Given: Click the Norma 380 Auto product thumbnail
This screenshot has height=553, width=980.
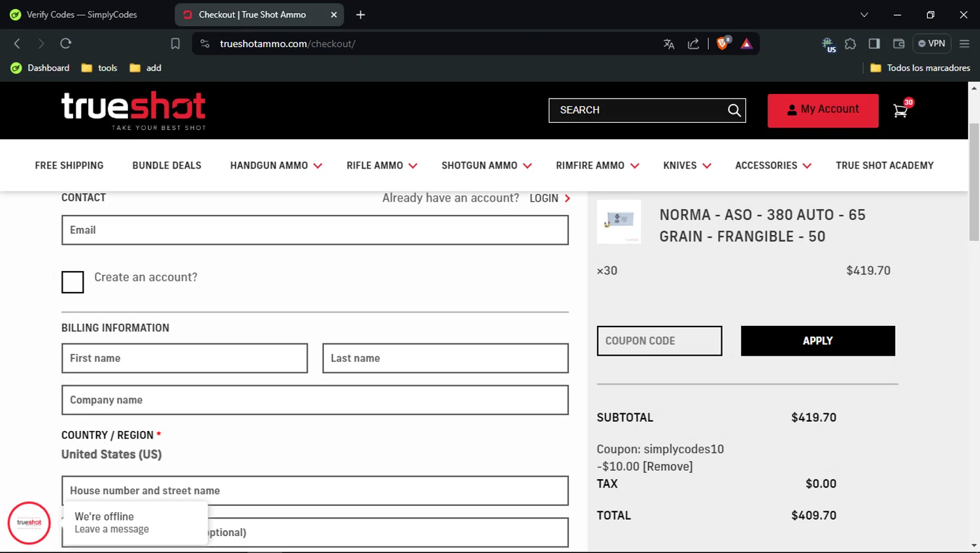Looking at the screenshot, I should click(619, 222).
